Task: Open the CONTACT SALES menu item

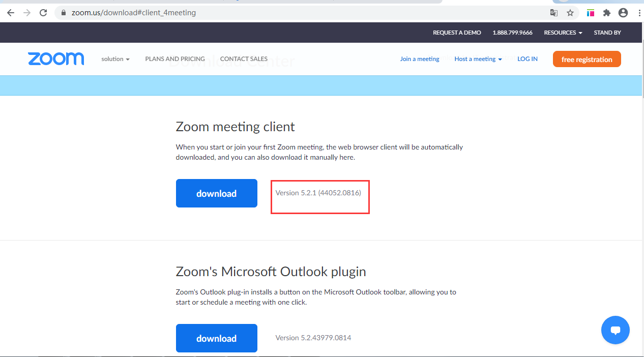Action: (x=244, y=59)
